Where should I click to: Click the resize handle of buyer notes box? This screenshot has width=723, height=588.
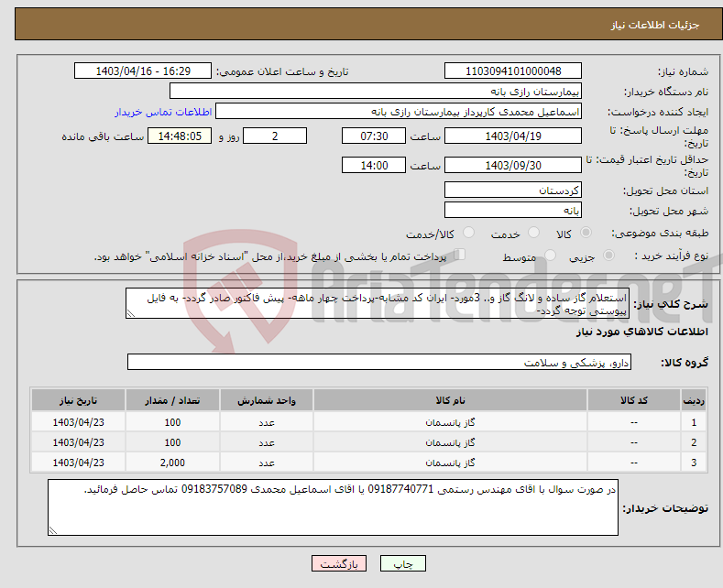[x=53, y=530]
